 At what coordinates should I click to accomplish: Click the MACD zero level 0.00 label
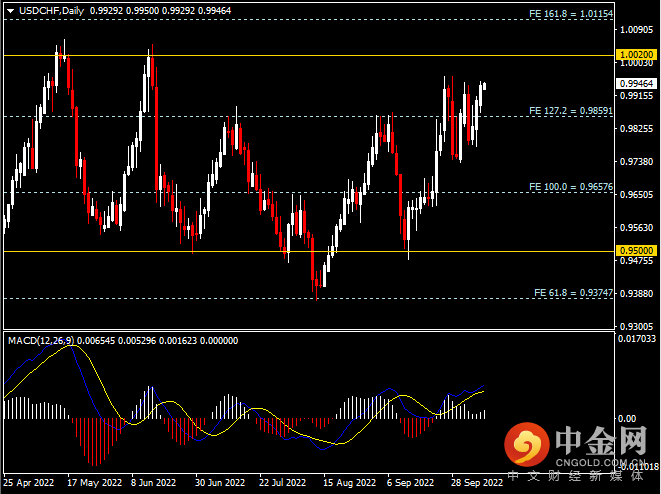(x=627, y=419)
